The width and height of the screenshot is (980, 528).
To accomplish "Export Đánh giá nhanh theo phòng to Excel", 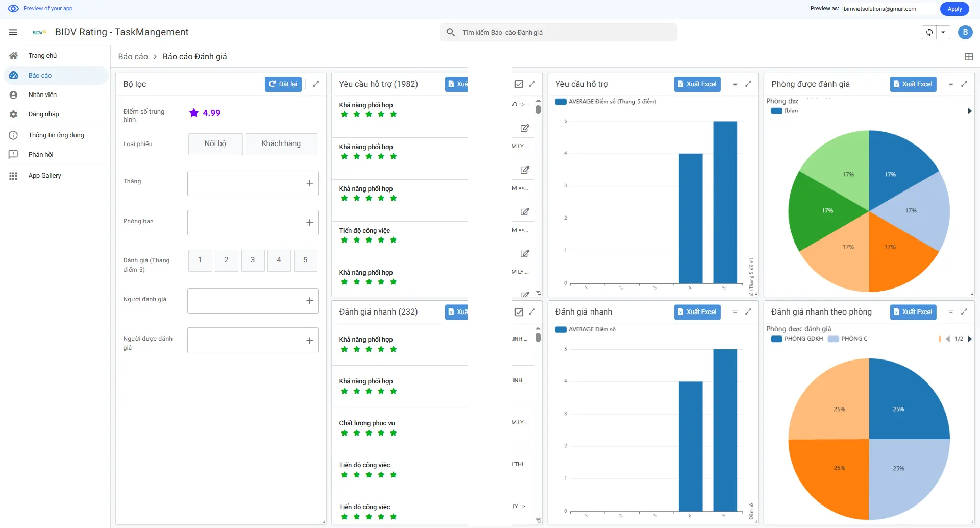I will 913,312.
